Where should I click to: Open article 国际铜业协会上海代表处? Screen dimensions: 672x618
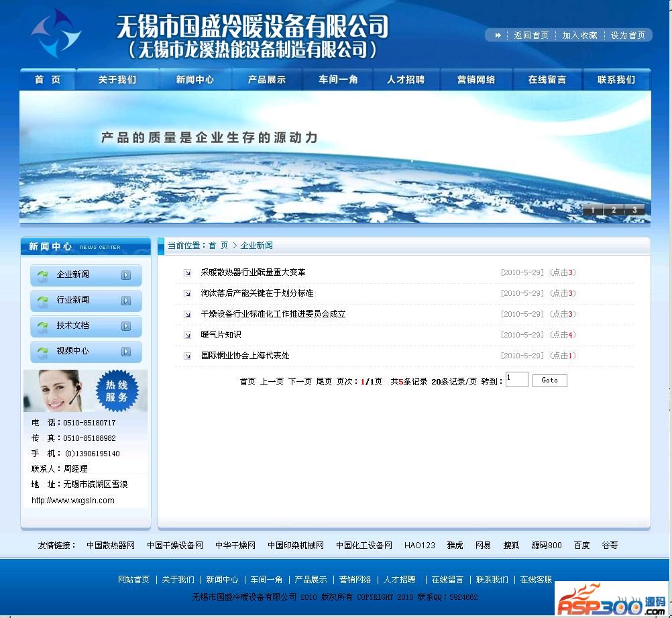(245, 356)
